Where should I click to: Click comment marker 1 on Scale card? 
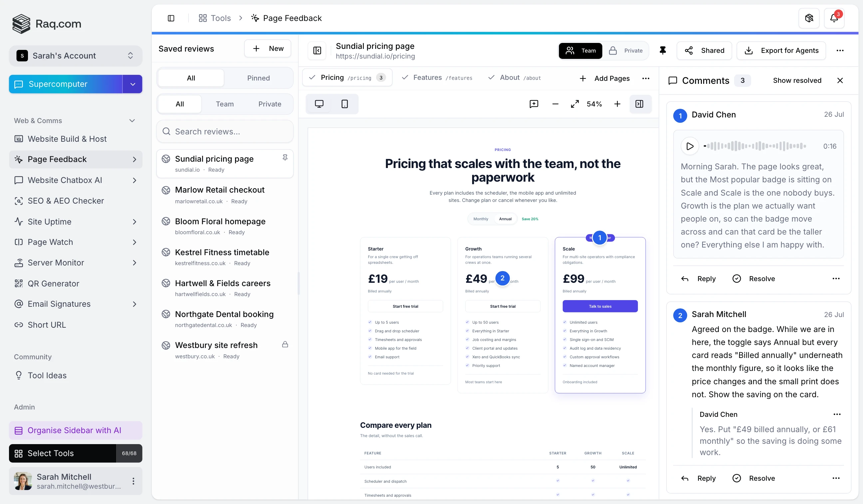[599, 238]
